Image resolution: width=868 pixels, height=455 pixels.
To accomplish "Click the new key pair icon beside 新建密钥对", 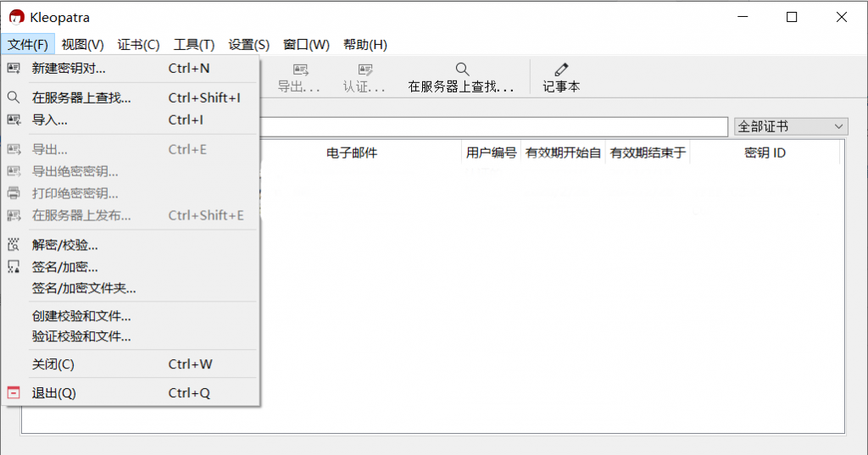I will (14, 69).
